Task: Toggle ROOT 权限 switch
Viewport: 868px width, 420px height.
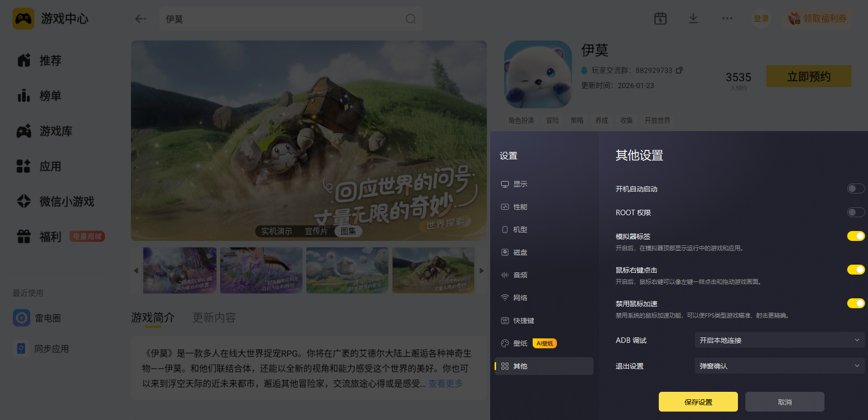Action: coord(856,212)
